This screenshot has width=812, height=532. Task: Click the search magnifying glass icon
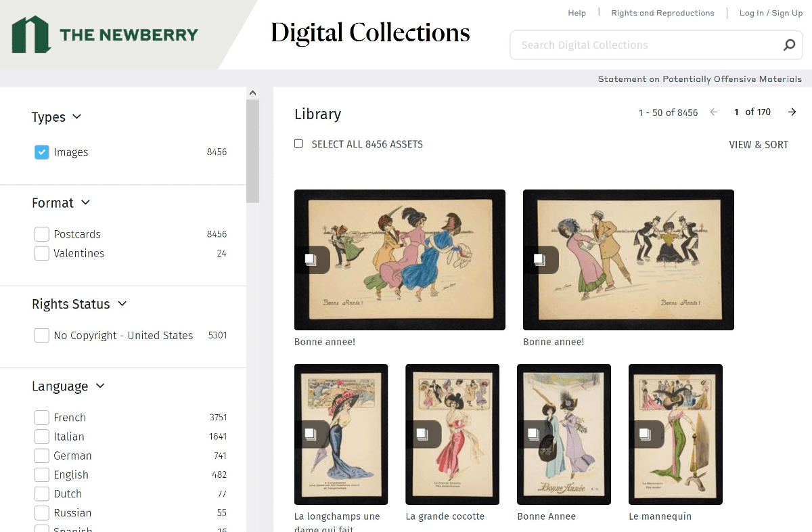coord(789,45)
